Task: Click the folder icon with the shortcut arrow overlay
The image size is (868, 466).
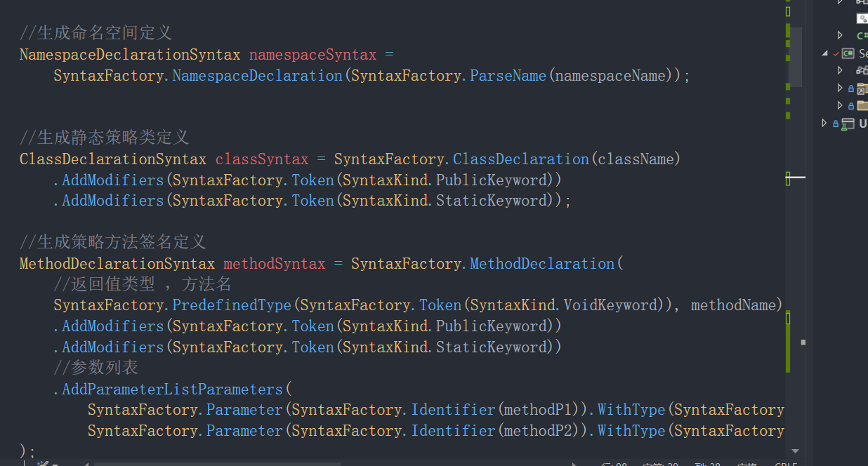Action: 860,90
